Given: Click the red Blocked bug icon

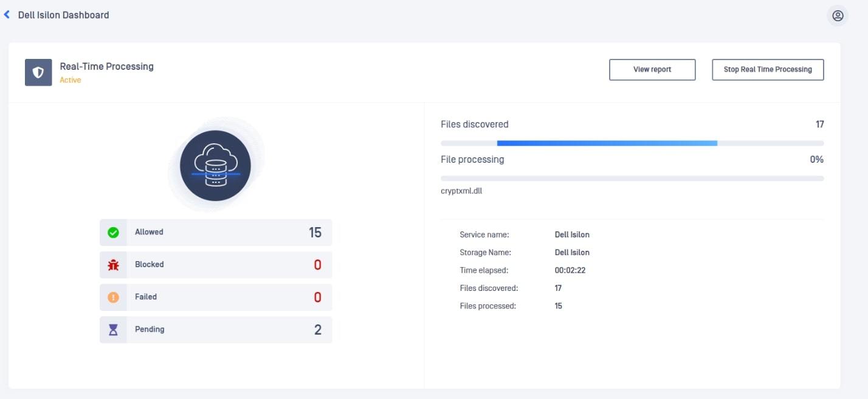Looking at the screenshot, I should tap(113, 265).
